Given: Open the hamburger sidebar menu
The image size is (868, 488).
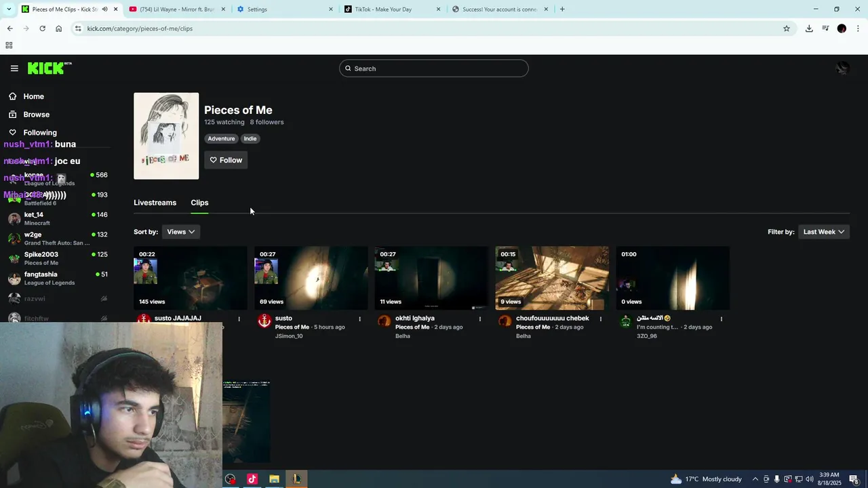Looking at the screenshot, I should click(x=14, y=68).
